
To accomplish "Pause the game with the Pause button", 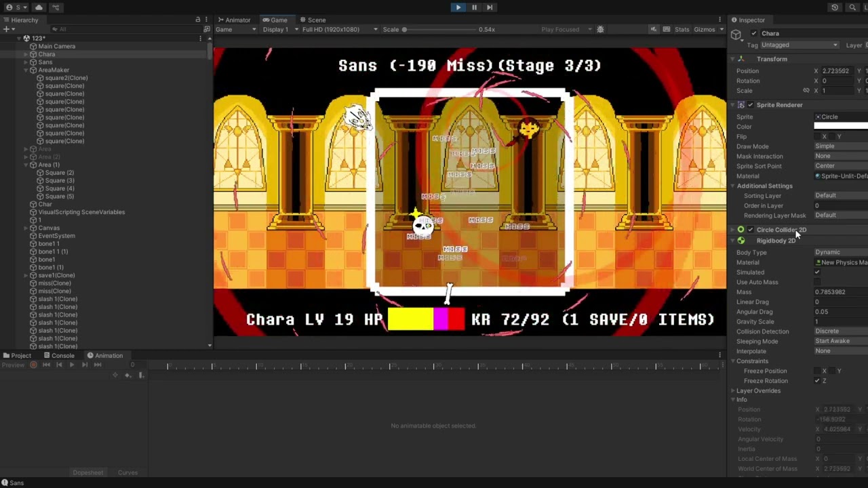I will coord(474,7).
